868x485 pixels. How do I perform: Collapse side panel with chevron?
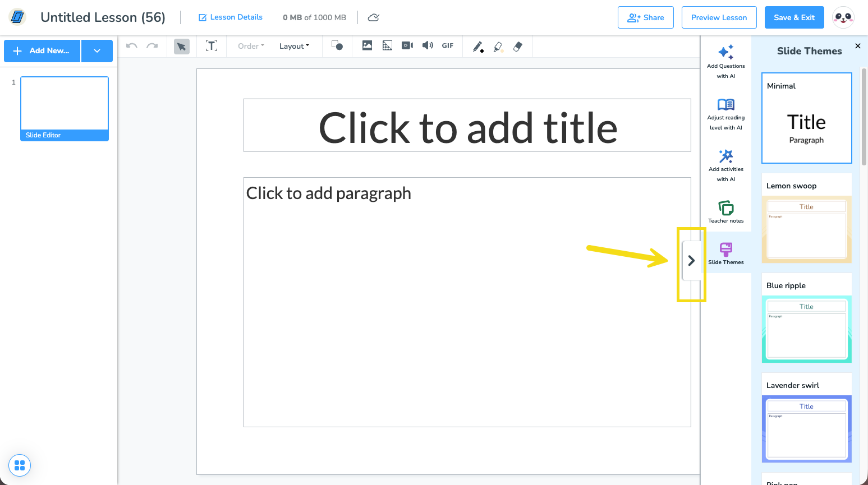pyautogui.click(x=691, y=260)
